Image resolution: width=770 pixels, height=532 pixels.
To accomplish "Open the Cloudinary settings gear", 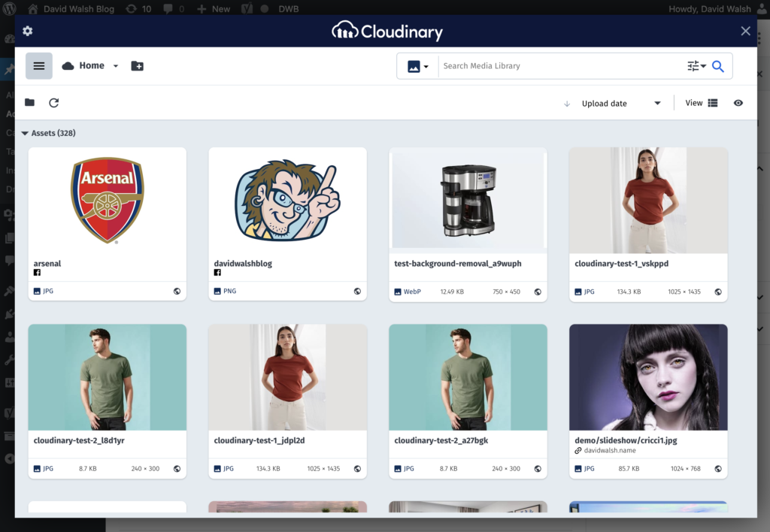I will click(28, 31).
